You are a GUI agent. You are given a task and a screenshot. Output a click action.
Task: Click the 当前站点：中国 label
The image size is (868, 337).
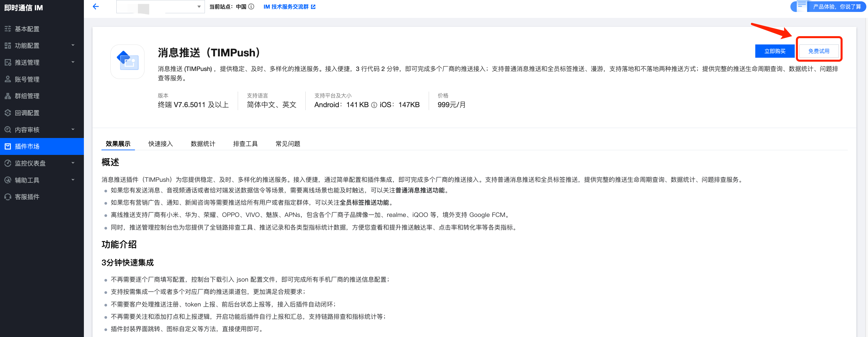pyautogui.click(x=228, y=7)
